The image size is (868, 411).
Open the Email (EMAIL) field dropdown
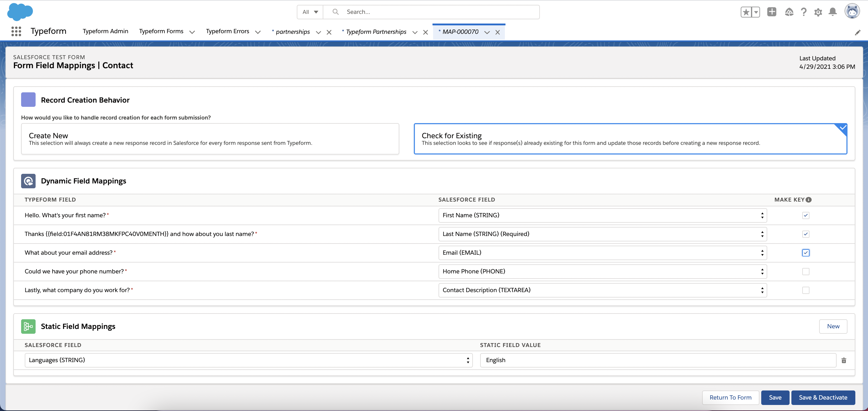point(603,253)
